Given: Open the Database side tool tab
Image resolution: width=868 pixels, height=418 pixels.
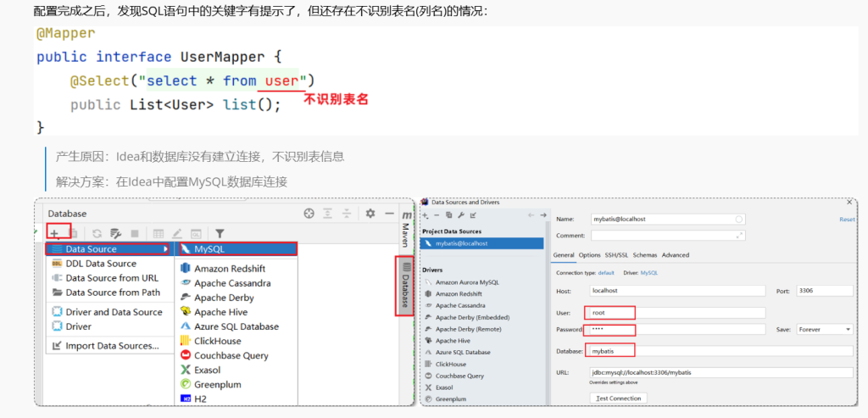Looking at the screenshot, I should click(405, 286).
